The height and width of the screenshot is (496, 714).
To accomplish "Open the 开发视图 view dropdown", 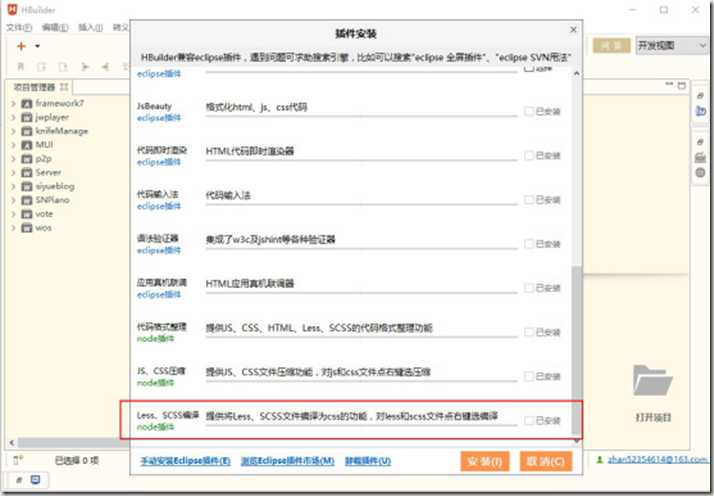I will (672, 45).
